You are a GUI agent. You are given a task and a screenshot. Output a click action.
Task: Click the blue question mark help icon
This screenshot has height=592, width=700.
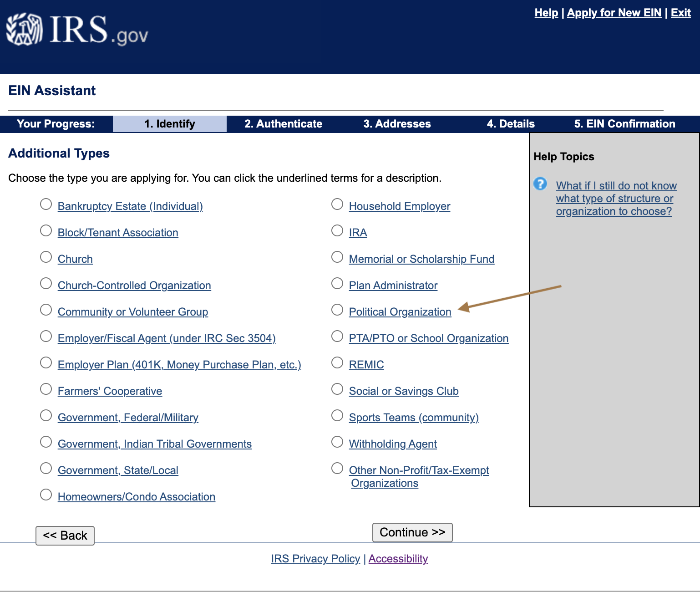pyautogui.click(x=540, y=184)
